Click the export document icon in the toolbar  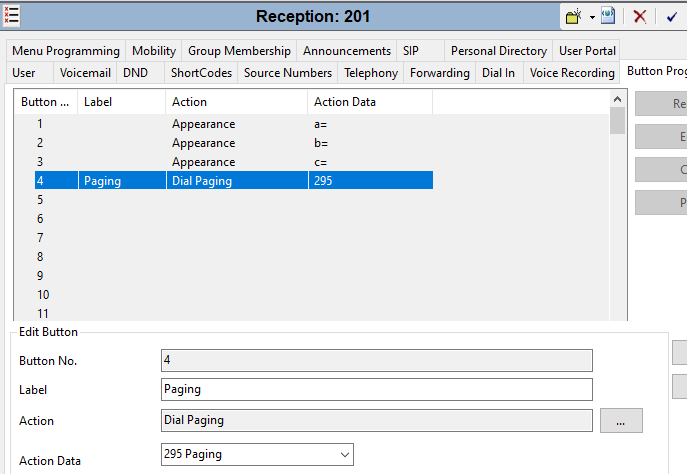click(x=608, y=16)
